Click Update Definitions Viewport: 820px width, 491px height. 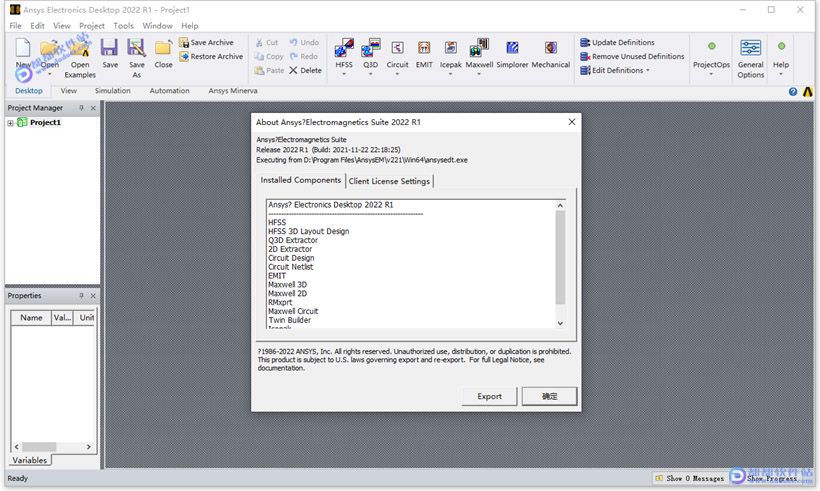tap(617, 42)
